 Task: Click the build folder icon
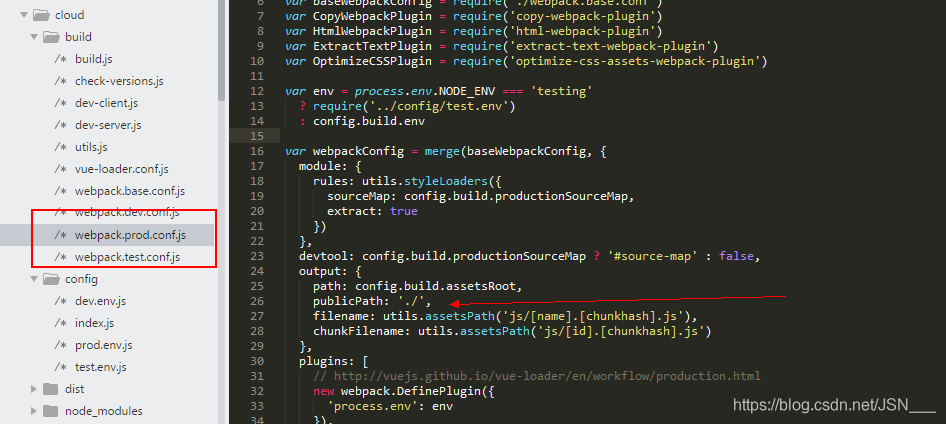coord(51,37)
